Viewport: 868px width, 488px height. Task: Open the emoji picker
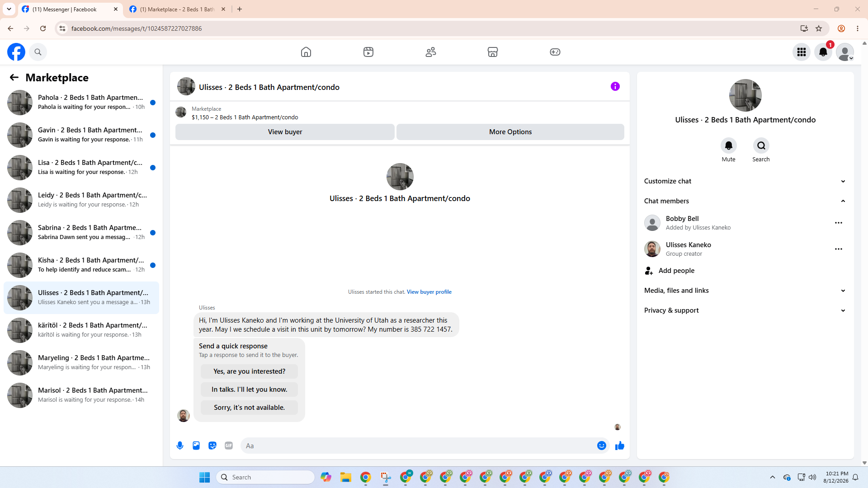point(602,446)
